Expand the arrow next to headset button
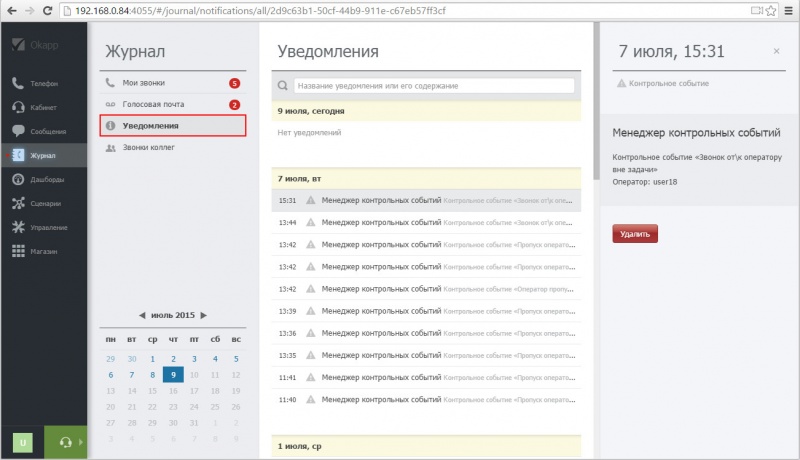This screenshot has height=460, width=800. click(x=81, y=442)
